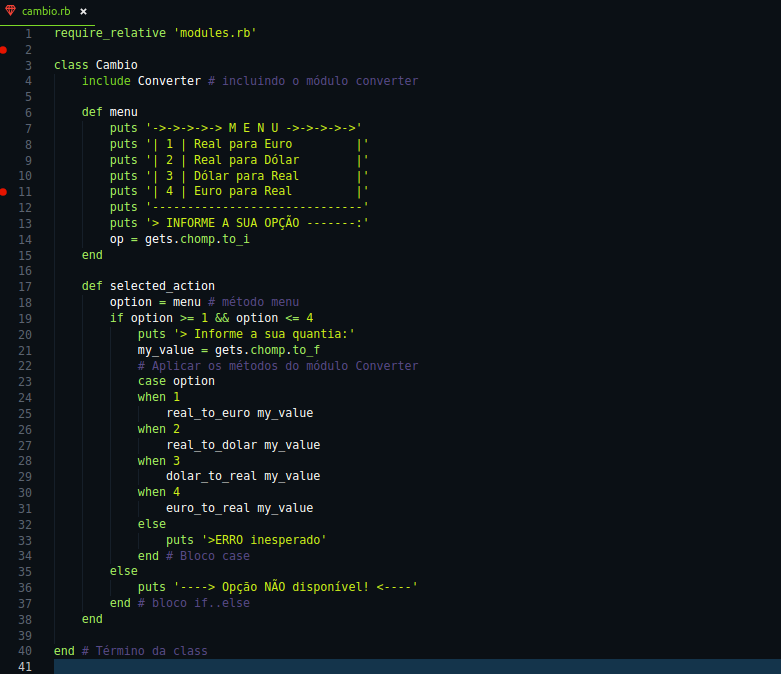
Task: Click line number 1 in gutter
Action: click(28, 34)
